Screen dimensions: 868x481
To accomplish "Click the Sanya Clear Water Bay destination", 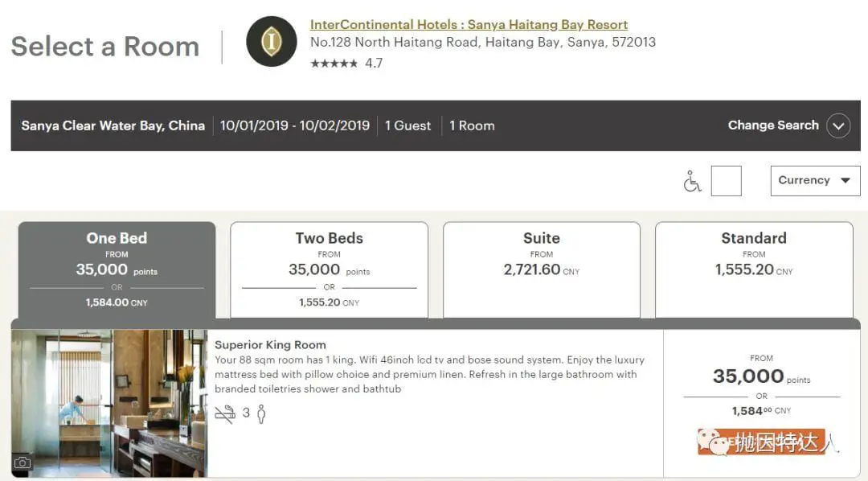I will click(x=113, y=125).
